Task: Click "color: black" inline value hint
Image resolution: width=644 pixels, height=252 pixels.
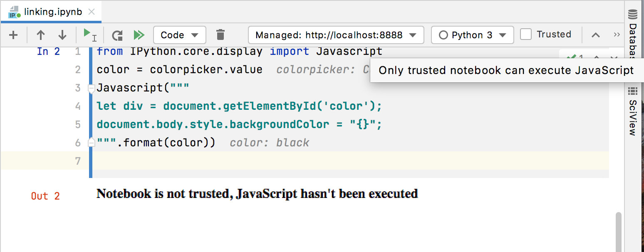Action: pyautogui.click(x=269, y=143)
